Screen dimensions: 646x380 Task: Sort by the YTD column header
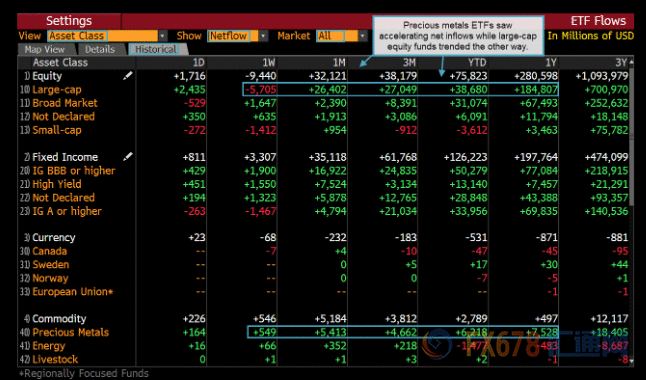pyautogui.click(x=477, y=63)
